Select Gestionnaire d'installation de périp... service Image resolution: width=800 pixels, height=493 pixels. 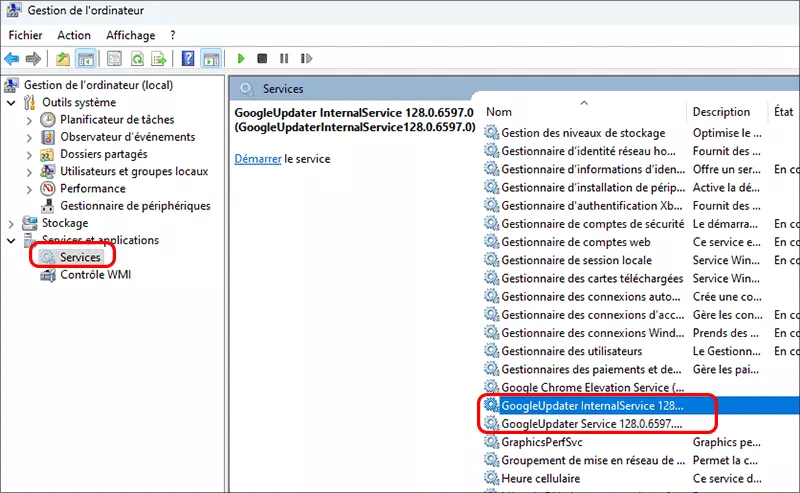coord(593,188)
